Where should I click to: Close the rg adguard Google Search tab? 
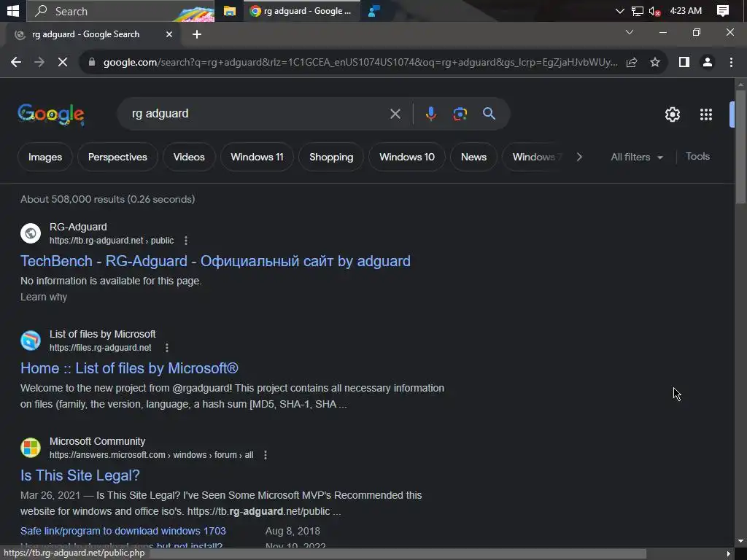click(169, 34)
